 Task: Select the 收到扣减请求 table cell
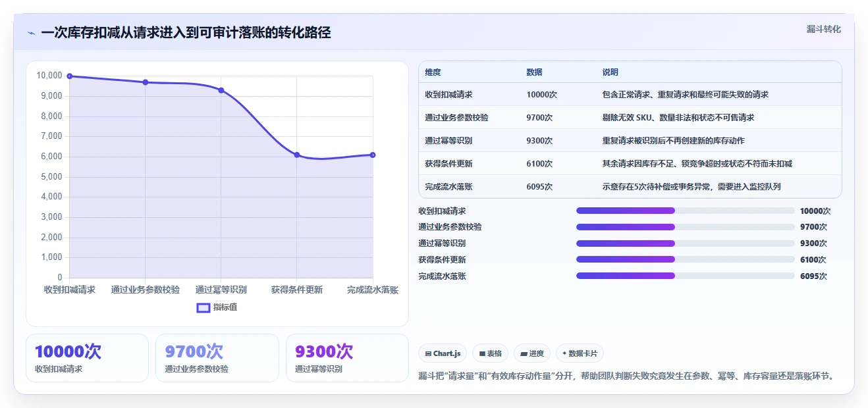(x=448, y=95)
